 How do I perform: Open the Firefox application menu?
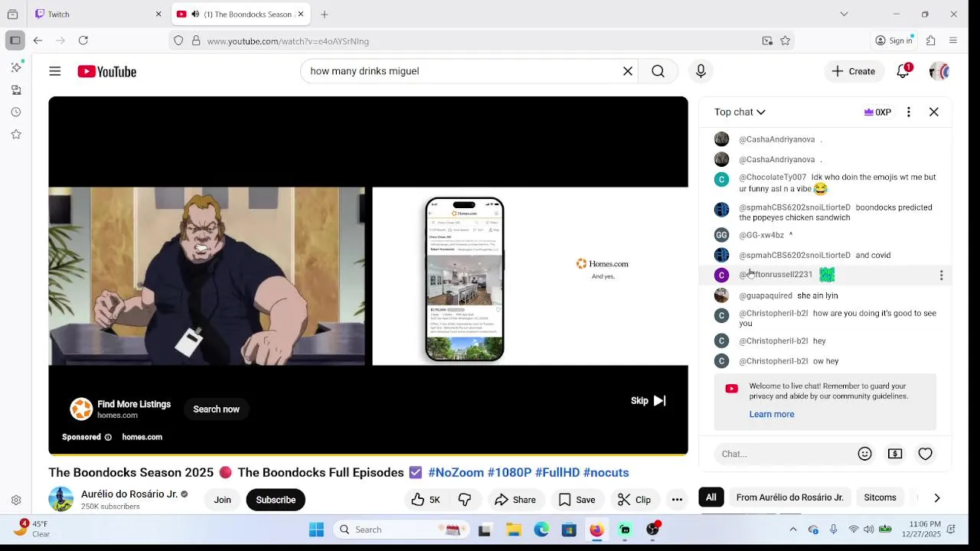tap(953, 41)
